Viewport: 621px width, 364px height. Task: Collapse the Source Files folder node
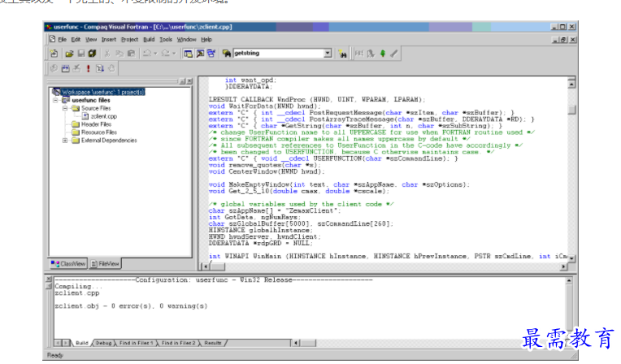64,108
